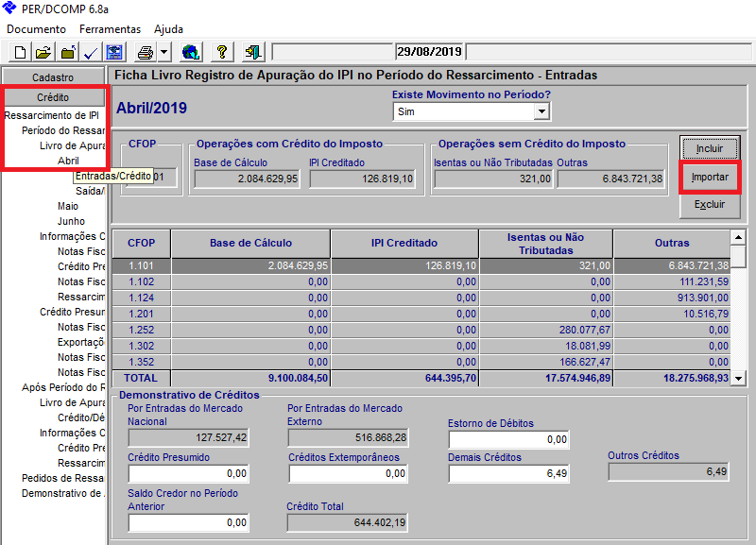Image resolution: width=756 pixels, height=545 pixels.
Task: Select the Junho tree item
Action: (x=72, y=221)
